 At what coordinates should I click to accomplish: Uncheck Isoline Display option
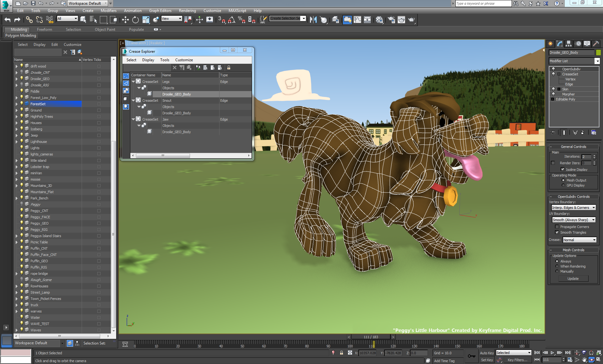coord(562,169)
